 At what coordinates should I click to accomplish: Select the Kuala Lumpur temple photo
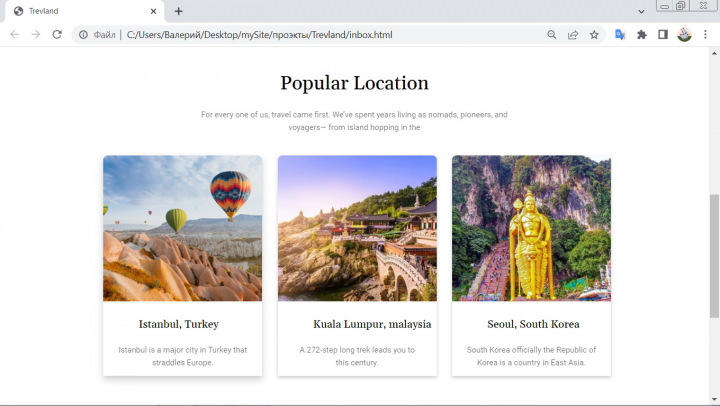[x=357, y=228]
